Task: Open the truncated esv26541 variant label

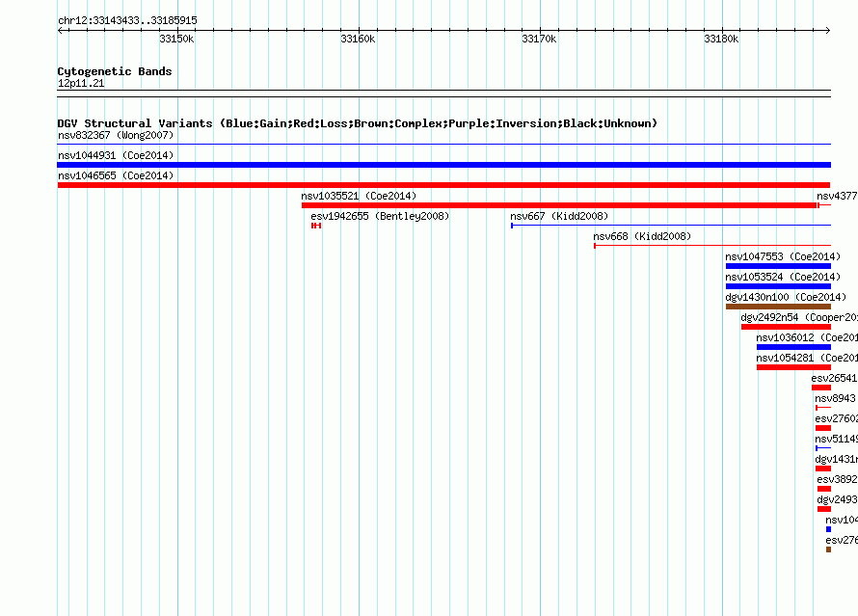Action: click(x=834, y=378)
